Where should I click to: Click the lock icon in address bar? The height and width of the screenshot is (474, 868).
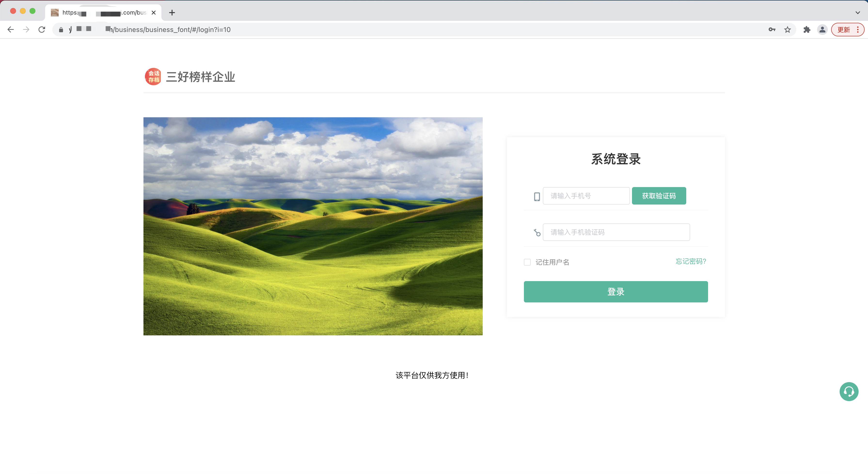coord(61,30)
